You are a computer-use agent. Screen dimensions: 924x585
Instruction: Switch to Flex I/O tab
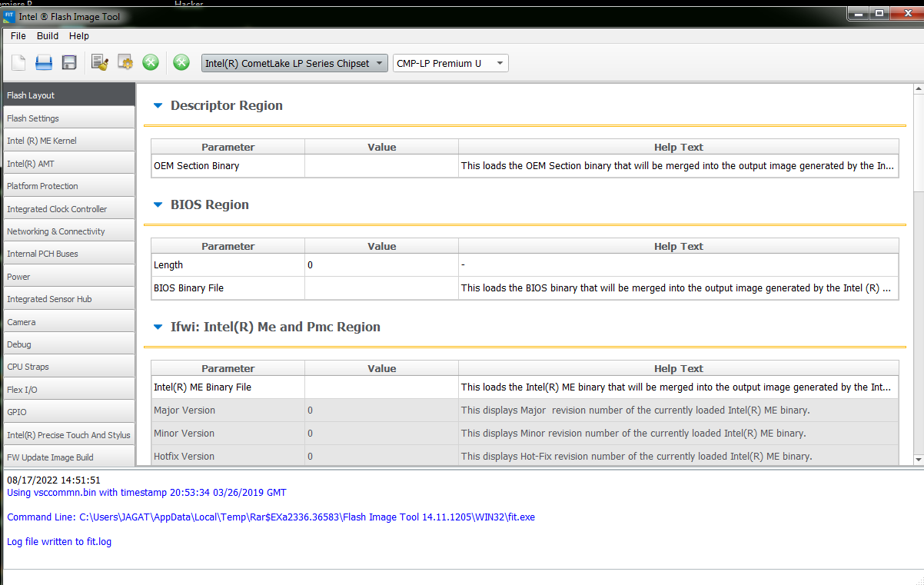68,390
